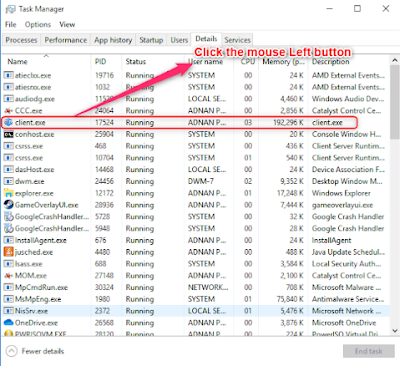The width and height of the screenshot is (400, 366).
Task: Click the Task Manager title bar icon
Action: tap(10, 9)
